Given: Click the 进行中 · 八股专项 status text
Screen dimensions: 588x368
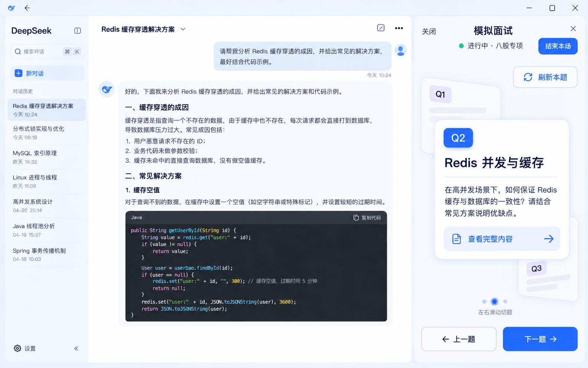Looking at the screenshot, I should [495, 46].
